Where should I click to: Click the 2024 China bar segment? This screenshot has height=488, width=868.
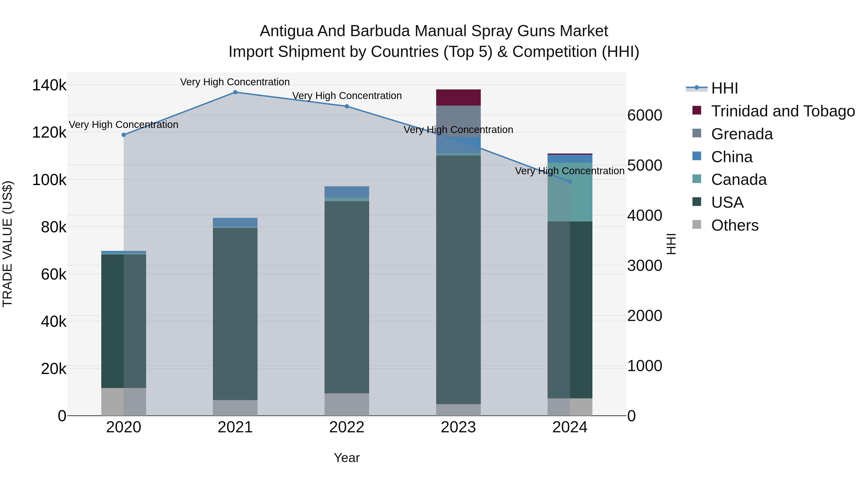[570, 159]
